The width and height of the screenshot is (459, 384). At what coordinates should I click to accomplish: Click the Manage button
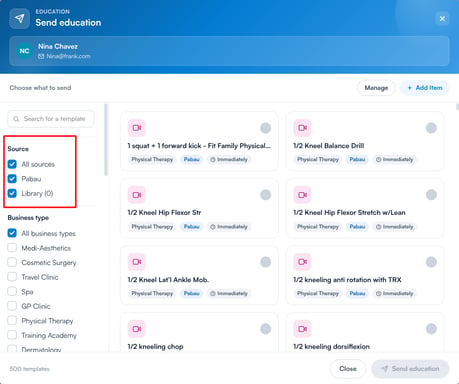pos(376,88)
